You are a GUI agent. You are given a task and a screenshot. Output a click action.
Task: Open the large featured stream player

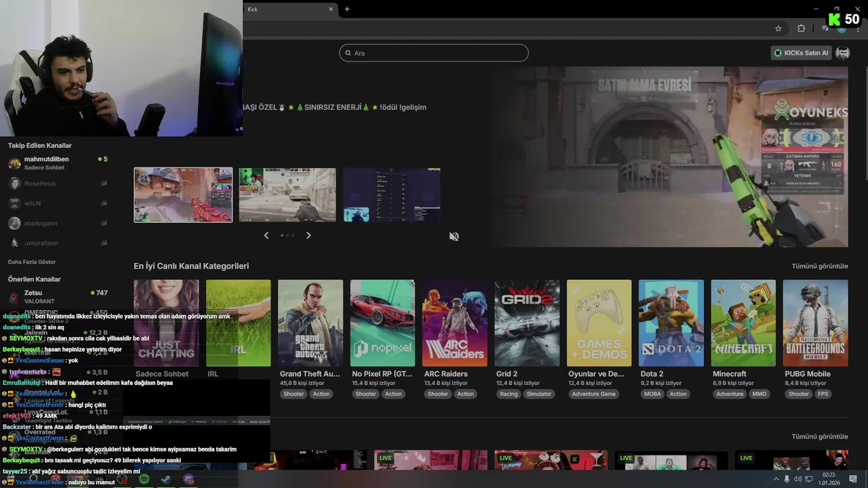[x=668, y=157]
